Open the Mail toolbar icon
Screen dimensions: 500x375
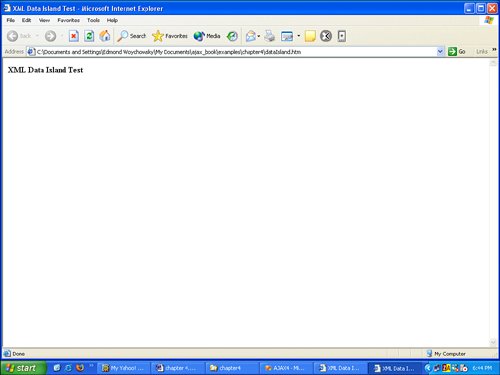tap(251, 36)
